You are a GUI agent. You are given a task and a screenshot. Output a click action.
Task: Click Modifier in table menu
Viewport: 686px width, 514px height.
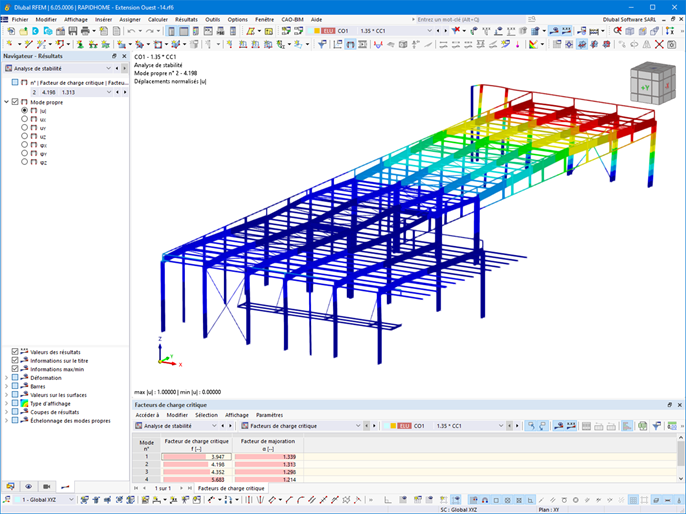pos(177,415)
